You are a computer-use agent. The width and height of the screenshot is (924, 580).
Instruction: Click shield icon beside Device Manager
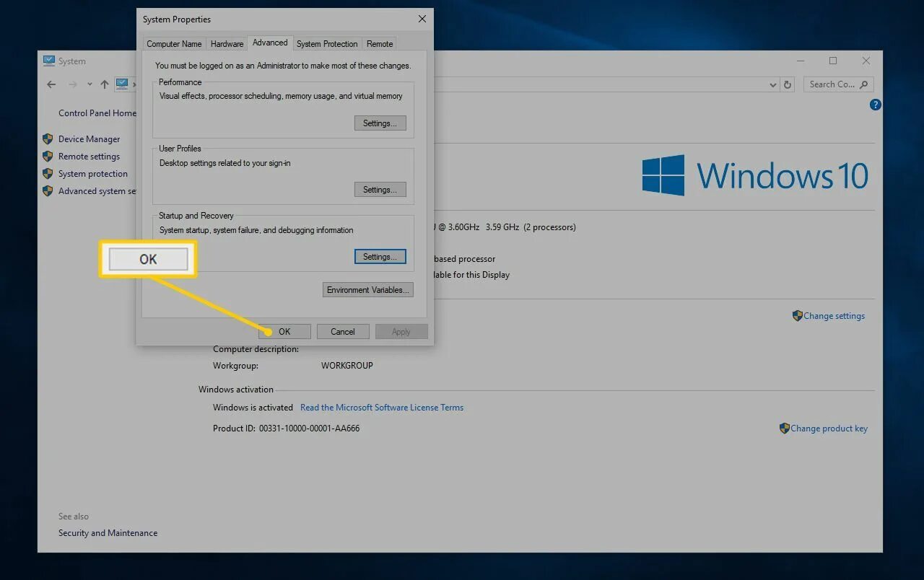click(x=48, y=139)
